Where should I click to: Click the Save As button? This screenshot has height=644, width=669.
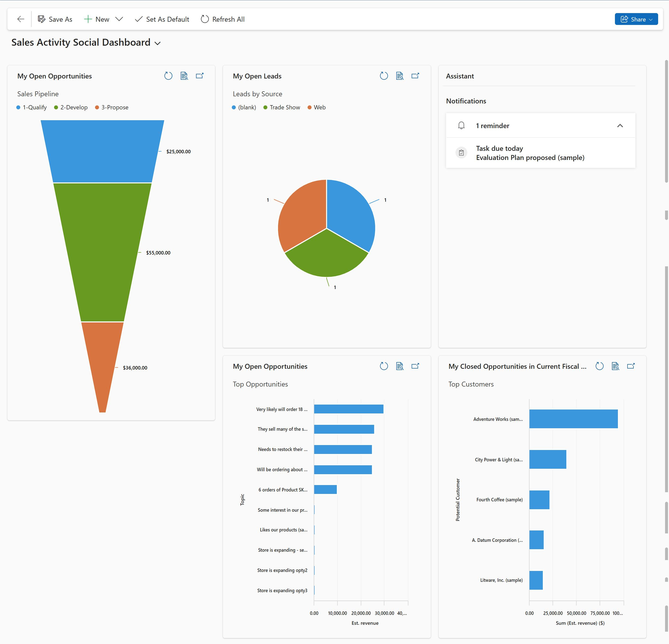click(55, 19)
